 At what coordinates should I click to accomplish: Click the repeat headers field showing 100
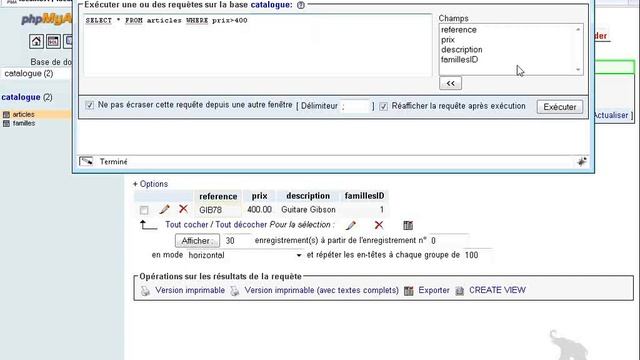click(x=478, y=255)
